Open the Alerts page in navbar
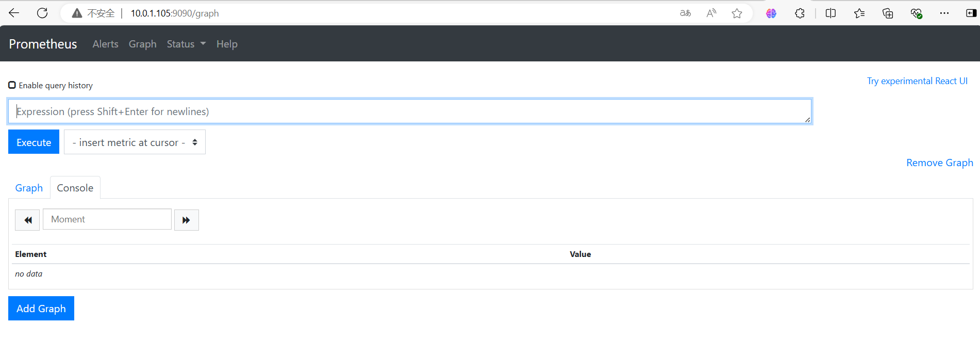980x339 pixels. point(106,44)
